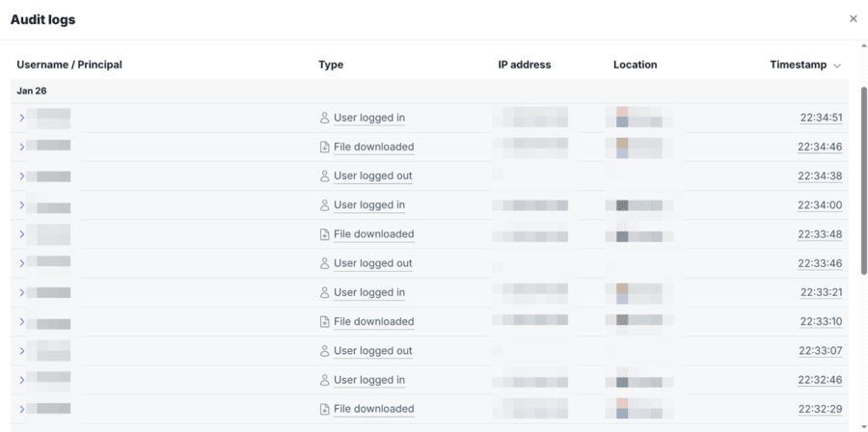Click the 22:33:07 timestamp link
This screenshot has width=868, height=432.
coord(820,351)
